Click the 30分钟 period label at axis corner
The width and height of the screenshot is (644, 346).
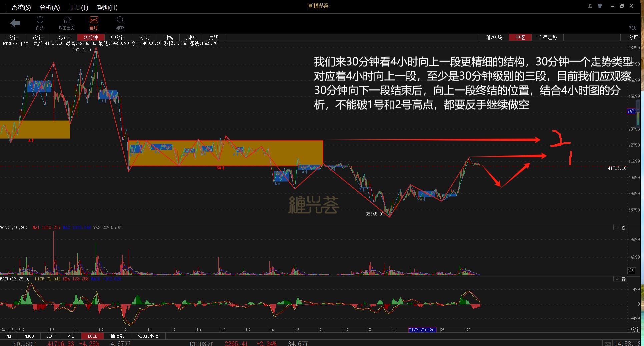(634, 329)
